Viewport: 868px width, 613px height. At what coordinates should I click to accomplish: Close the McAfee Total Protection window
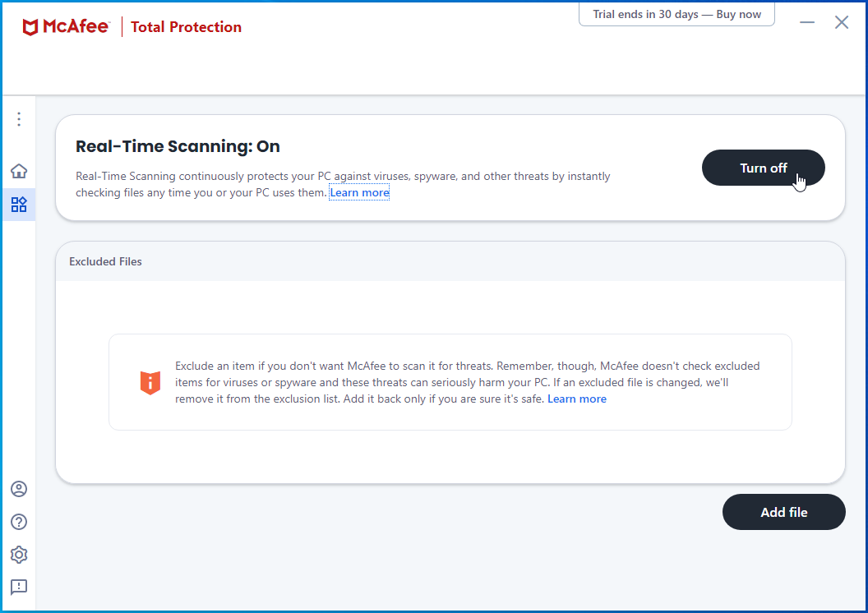point(842,23)
